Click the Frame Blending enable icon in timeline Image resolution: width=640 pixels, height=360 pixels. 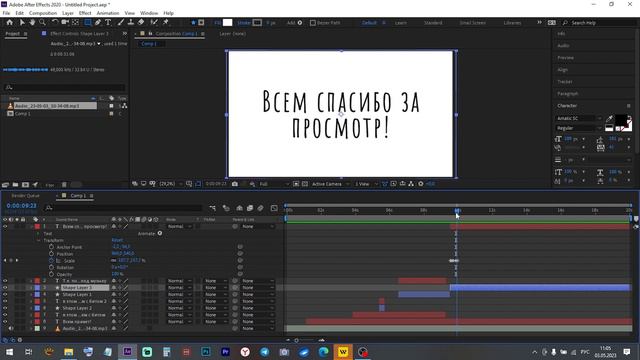pos(250,208)
